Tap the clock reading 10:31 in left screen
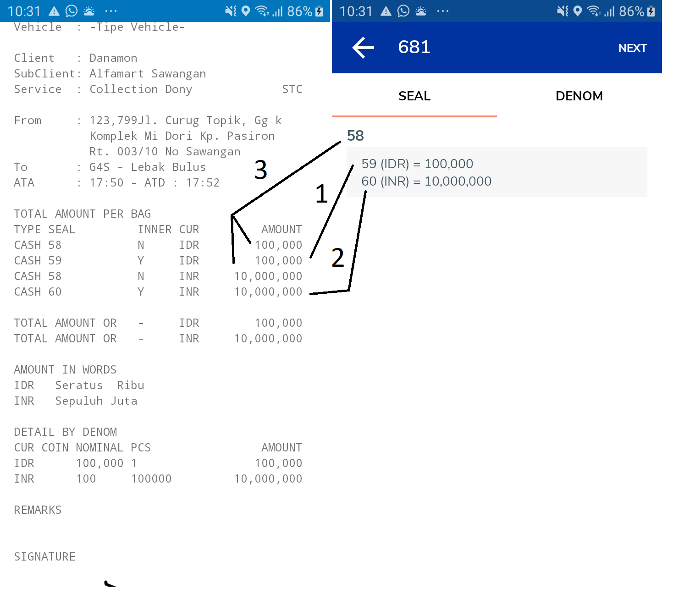Viewport: 673px width, 616px height. coord(24,11)
